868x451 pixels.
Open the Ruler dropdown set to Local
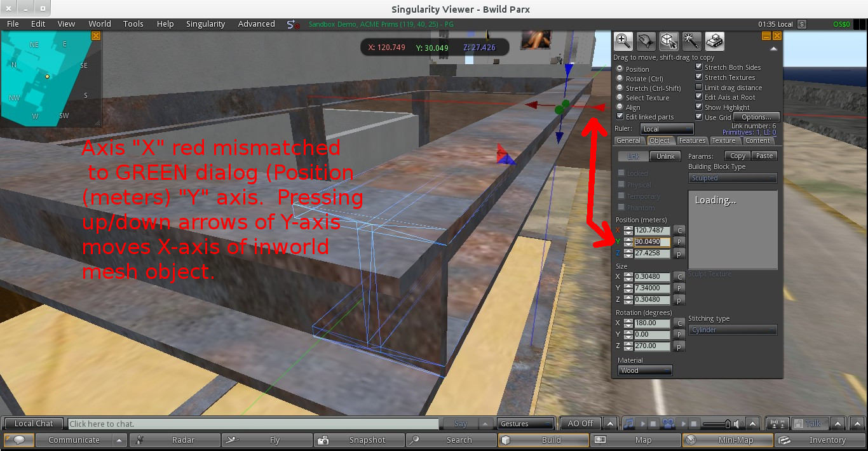coord(667,129)
